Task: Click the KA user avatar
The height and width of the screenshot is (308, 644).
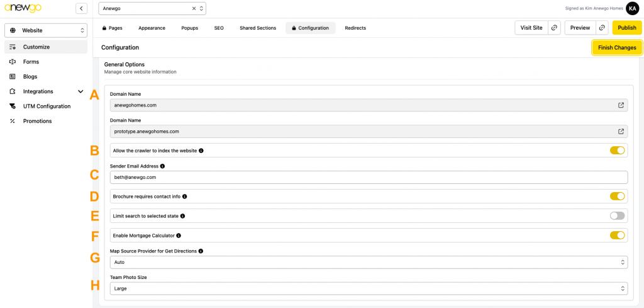Action: [x=632, y=8]
